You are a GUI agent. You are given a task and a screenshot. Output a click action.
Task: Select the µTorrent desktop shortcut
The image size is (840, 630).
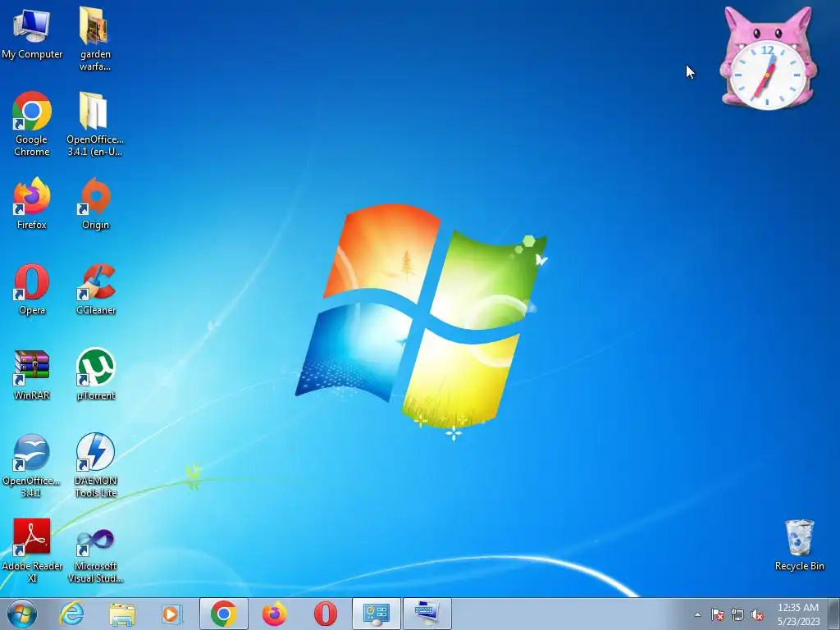(x=96, y=375)
